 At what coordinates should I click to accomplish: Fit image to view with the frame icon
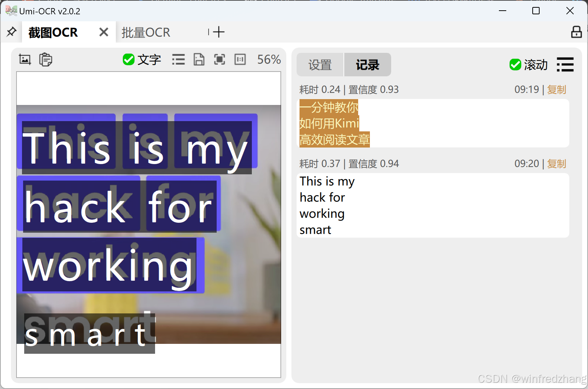220,59
